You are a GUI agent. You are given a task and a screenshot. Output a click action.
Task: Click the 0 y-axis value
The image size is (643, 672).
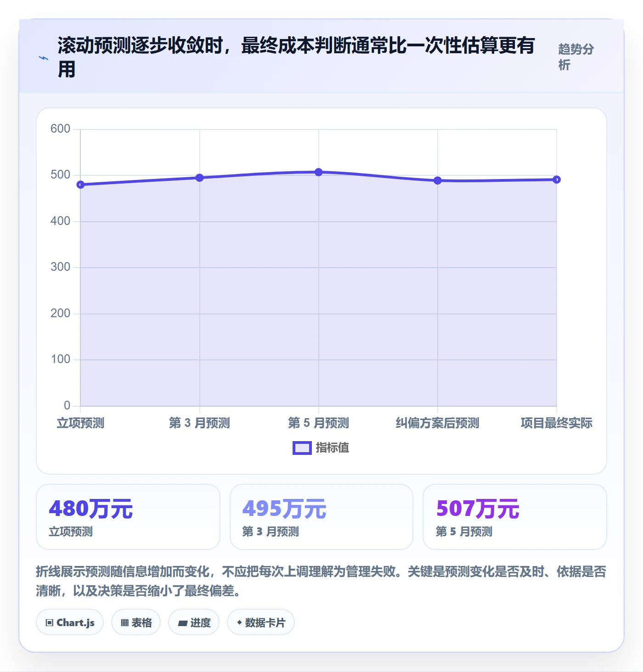coord(67,405)
